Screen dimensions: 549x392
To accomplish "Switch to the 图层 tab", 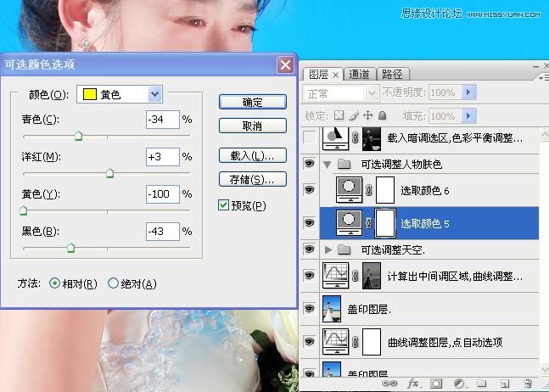I will [322, 74].
